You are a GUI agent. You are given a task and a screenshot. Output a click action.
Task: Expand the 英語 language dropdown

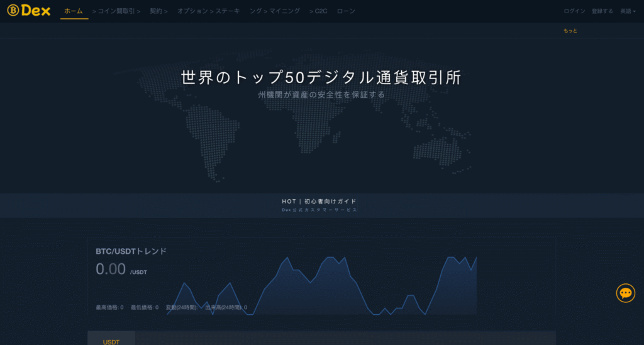(628, 11)
